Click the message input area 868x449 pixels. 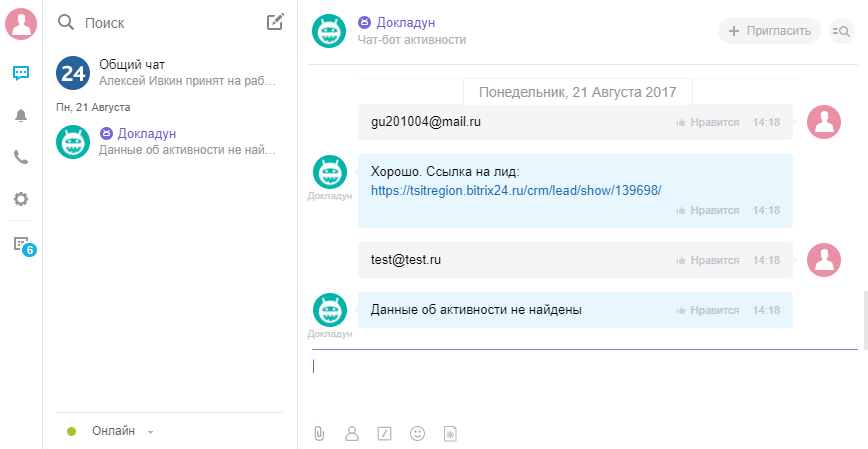585,382
